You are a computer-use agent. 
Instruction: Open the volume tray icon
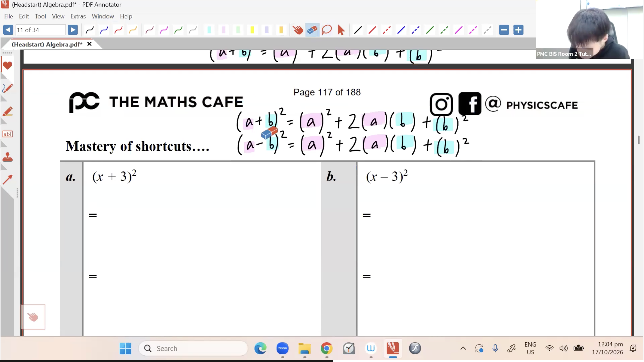click(x=563, y=348)
